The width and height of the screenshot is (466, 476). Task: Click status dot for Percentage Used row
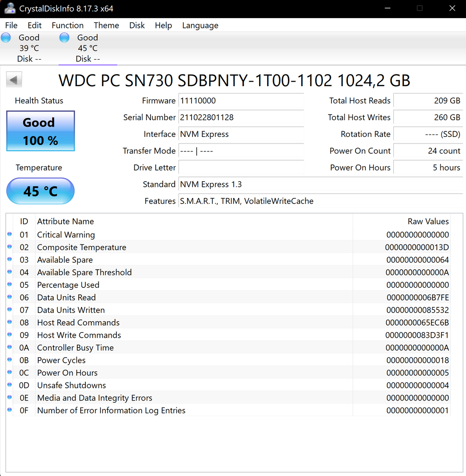tap(9, 285)
